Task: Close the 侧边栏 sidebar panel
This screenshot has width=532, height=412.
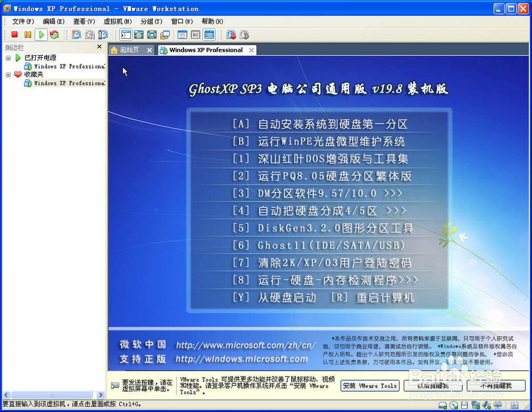Action: pos(99,46)
